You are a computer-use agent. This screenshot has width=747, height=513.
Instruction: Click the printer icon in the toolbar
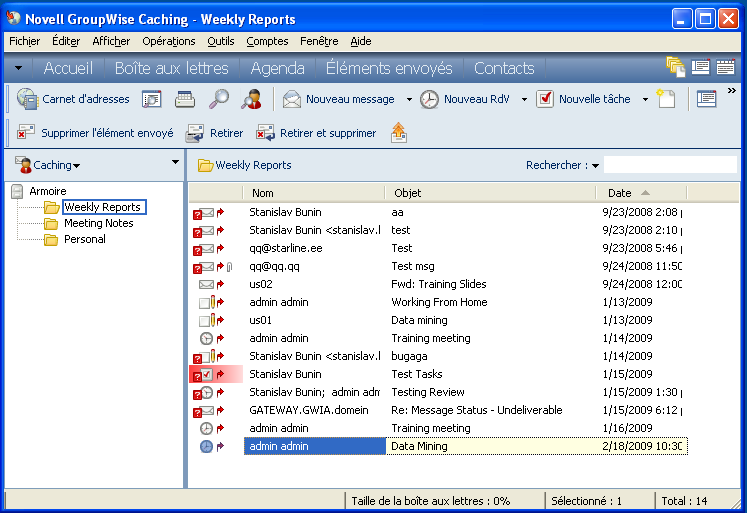coord(185,99)
